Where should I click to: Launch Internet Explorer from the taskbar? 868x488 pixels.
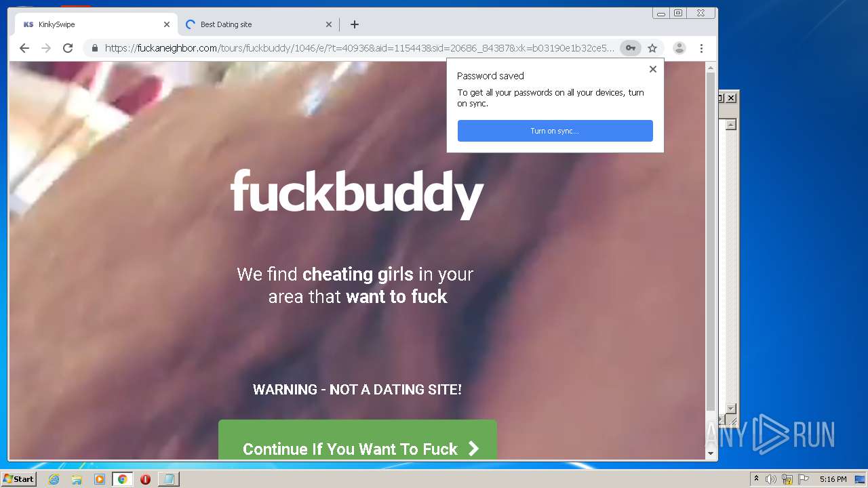click(x=54, y=479)
